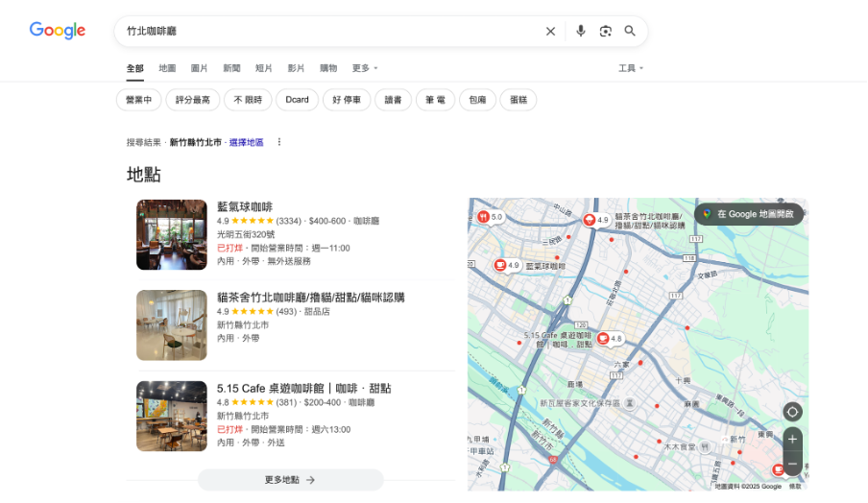Toggle the 讀書 filter chip
The width and height of the screenshot is (868, 503).
tap(393, 100)
